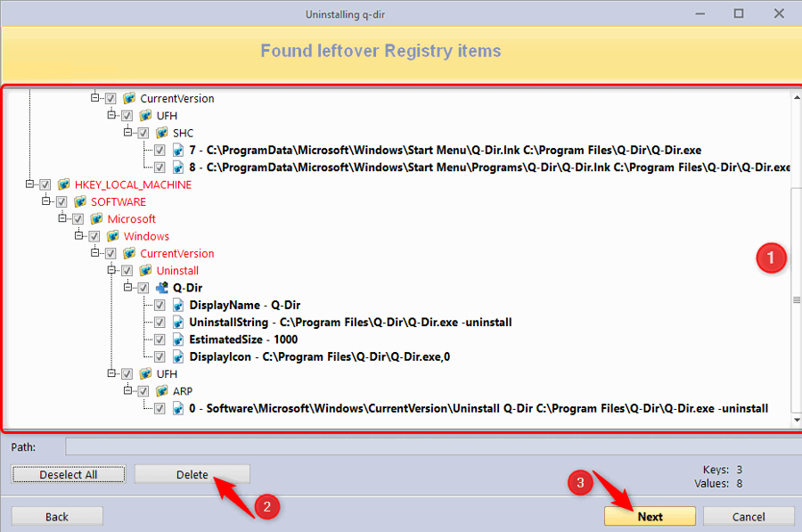Select the HKEY_LOCAL_MACHINE label
Image resolution: width=802 pixels, height=532 pixels.
click(x=133, y=184)
